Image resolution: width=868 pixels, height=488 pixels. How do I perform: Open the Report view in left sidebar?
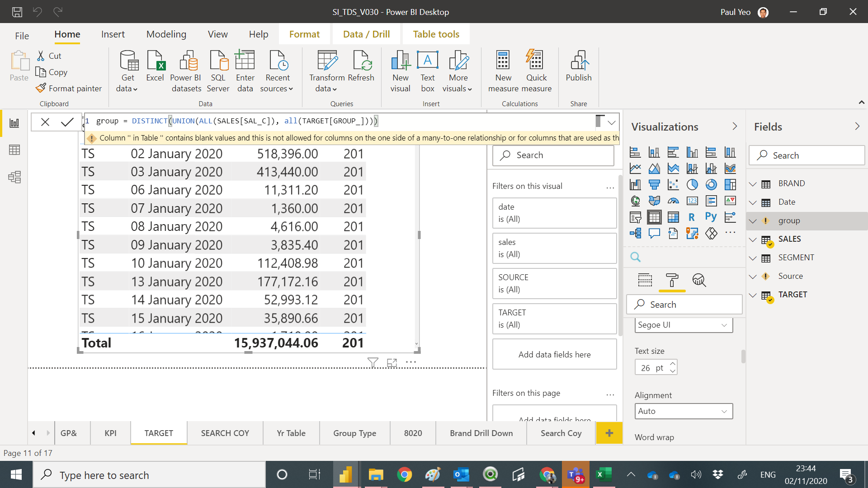tap(14, 123)
